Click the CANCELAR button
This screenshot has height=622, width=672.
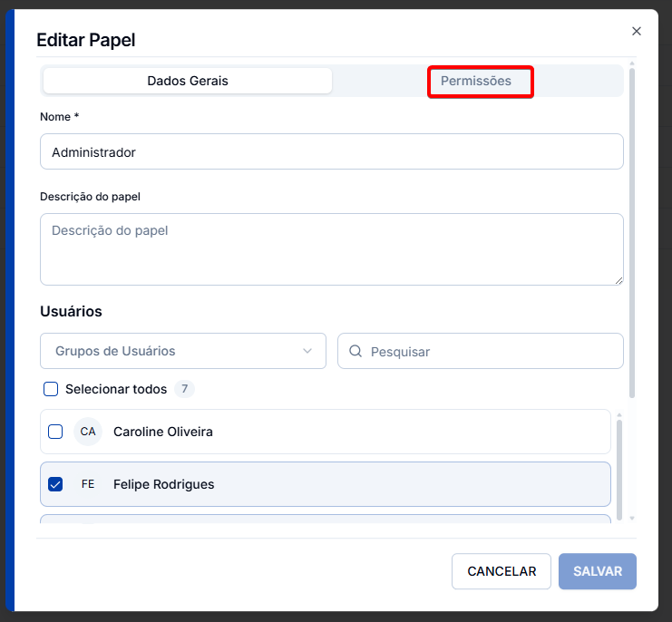click(x=501, y=571)
